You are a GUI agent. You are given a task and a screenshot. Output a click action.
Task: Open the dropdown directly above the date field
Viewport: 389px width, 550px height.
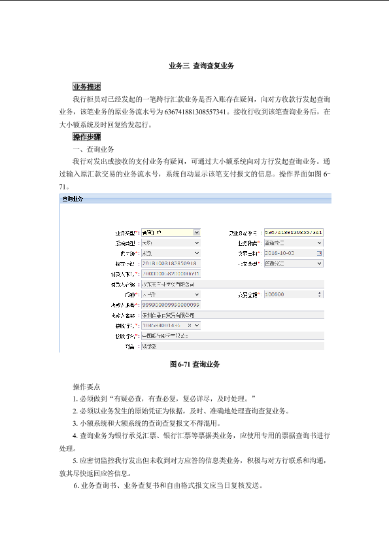[x=294, y=243]
